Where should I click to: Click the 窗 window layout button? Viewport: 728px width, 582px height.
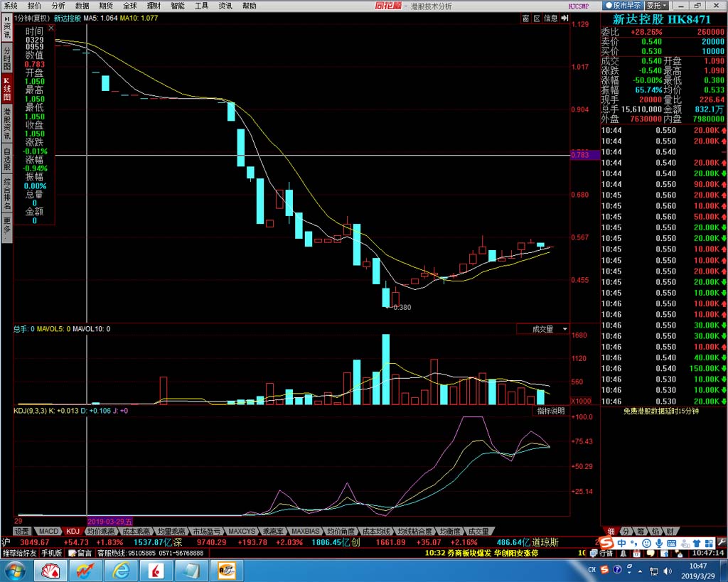click(x=525, y=18)
